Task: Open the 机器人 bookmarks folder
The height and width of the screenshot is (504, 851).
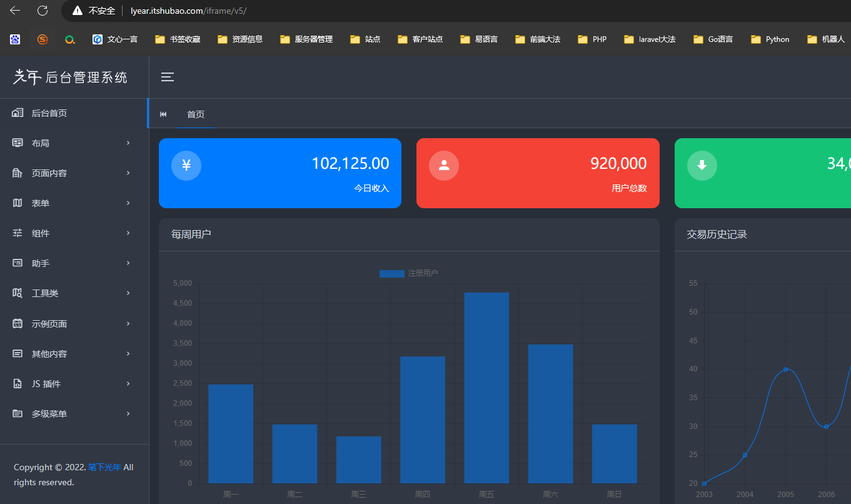Action: 826,39
